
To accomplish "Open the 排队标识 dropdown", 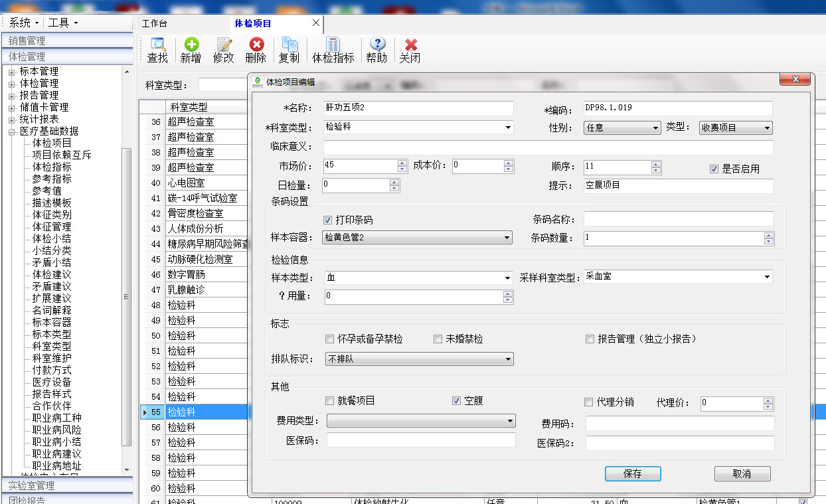I will pyautogui.click(x=508, y=359).
